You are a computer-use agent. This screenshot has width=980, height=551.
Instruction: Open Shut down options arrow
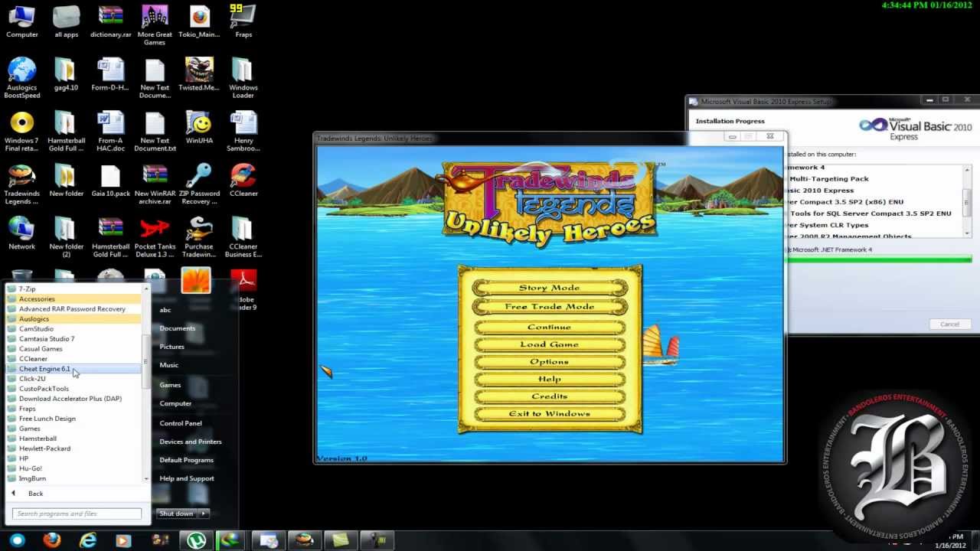(204, 514)
